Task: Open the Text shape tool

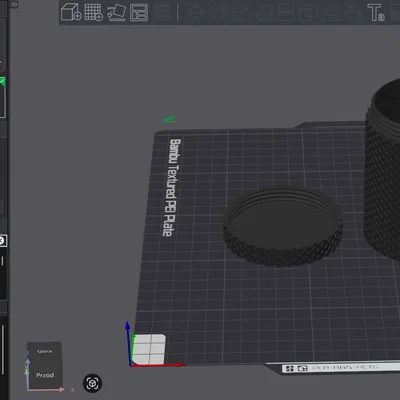Action: (376, 13)
